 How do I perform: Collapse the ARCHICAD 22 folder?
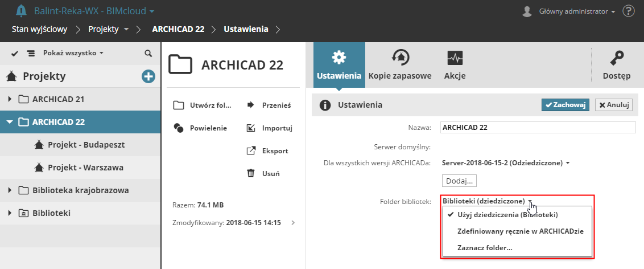[x=10, y=122]
